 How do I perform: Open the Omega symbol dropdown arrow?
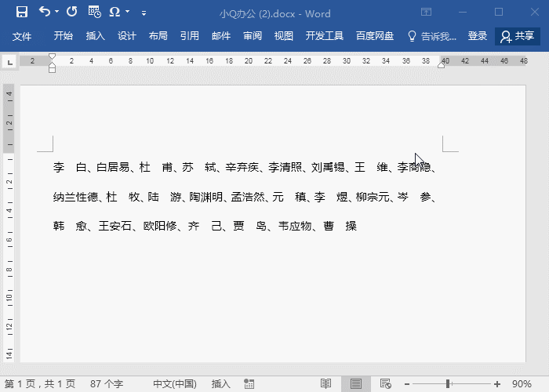(x=127, y=12)
